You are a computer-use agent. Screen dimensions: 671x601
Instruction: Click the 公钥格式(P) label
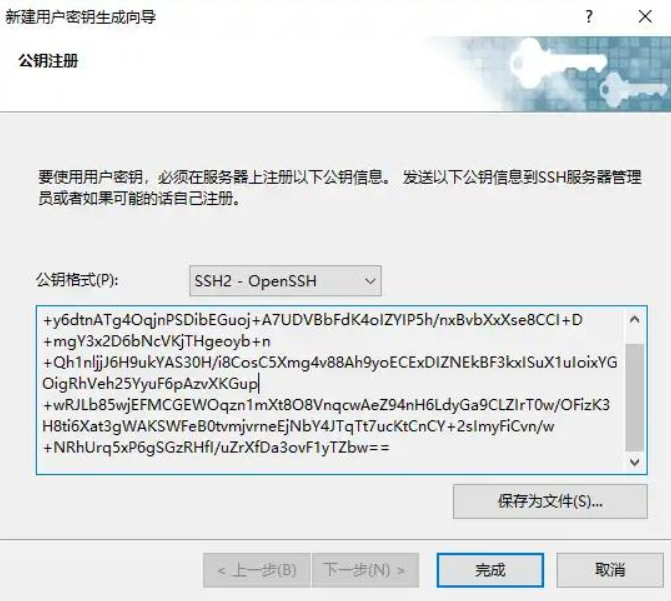coord(77,280)
